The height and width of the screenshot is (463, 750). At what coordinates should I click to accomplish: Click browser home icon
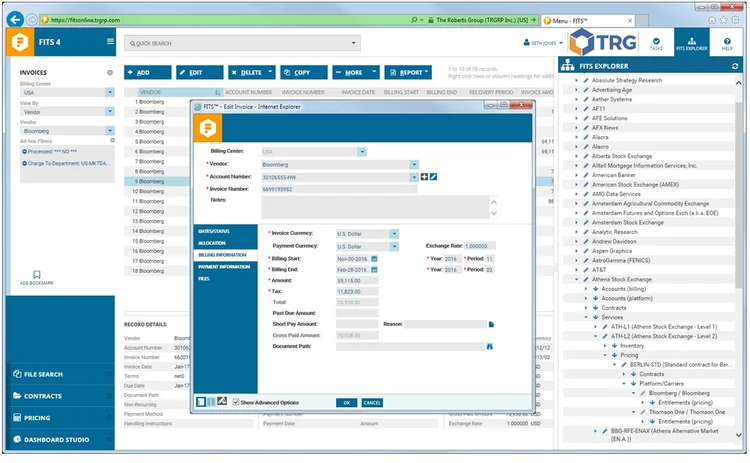pos(712,20)
